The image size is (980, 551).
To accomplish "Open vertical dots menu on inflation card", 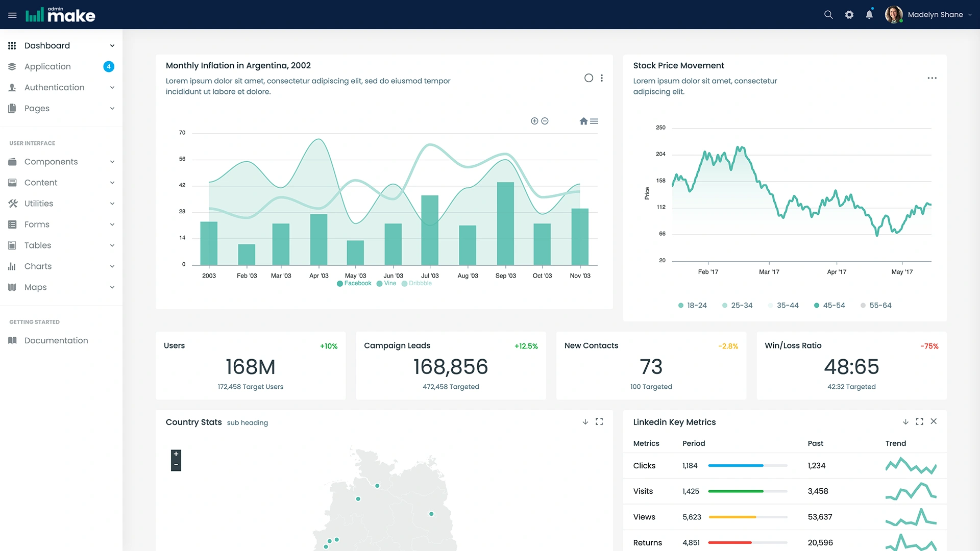I will tap(602, 78).
